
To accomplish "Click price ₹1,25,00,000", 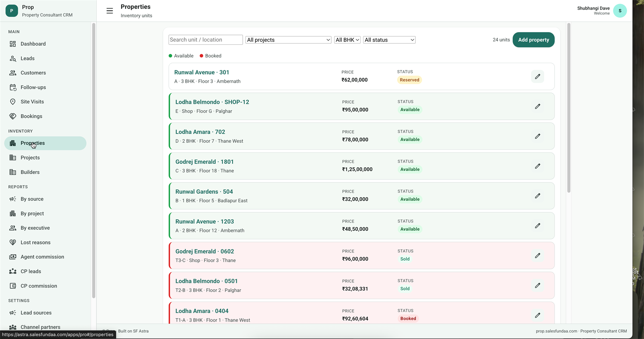I will point(357,169).
